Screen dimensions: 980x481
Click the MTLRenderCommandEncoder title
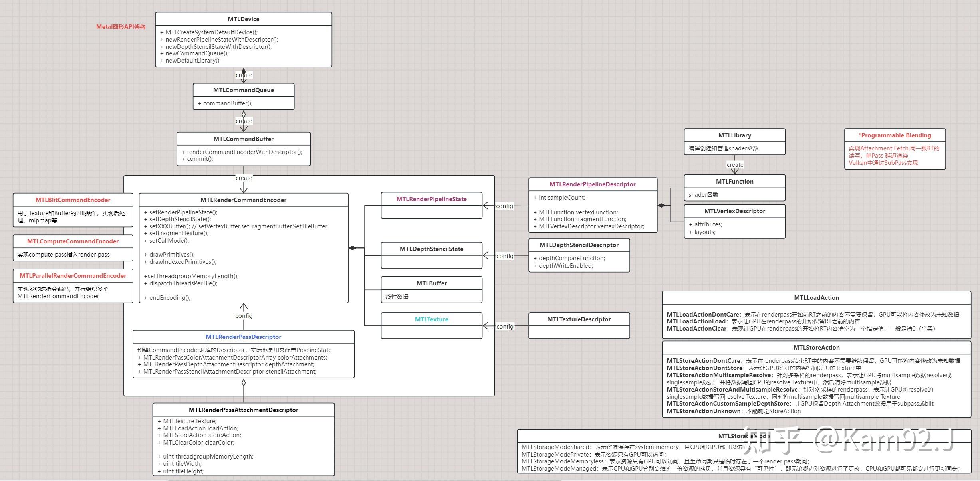[x=243, y=200]
